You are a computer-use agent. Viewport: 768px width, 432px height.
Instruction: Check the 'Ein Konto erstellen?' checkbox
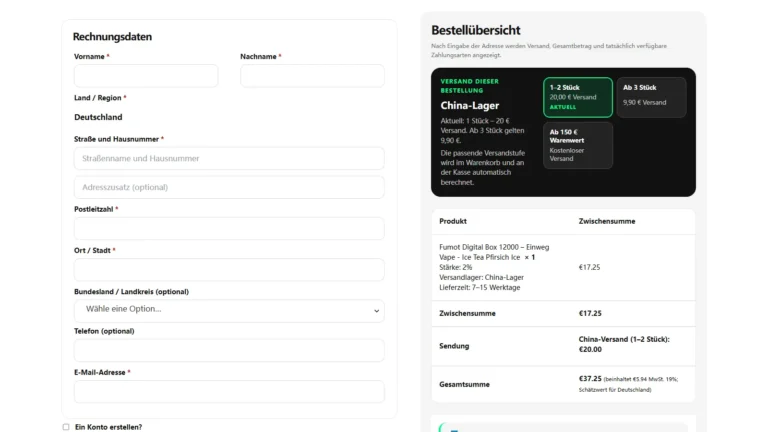pyautogui.click(x=66, y=427)
